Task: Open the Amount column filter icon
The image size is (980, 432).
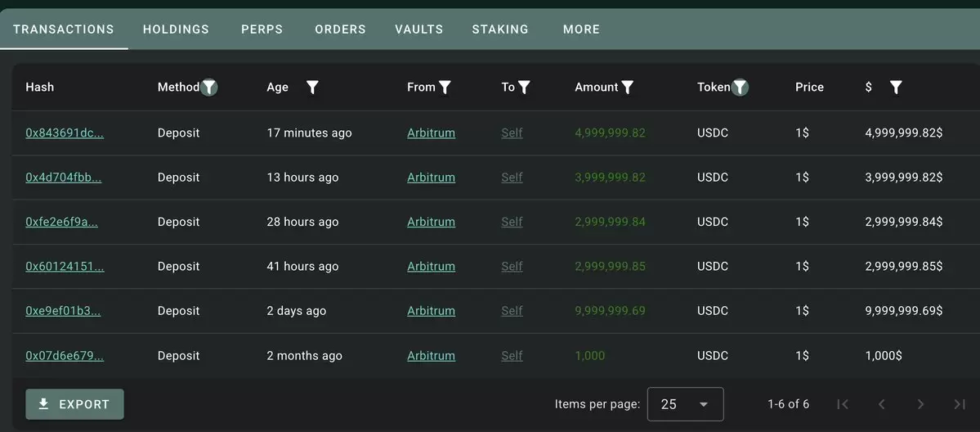Action: pyautogui.click(x=628, y=87)
